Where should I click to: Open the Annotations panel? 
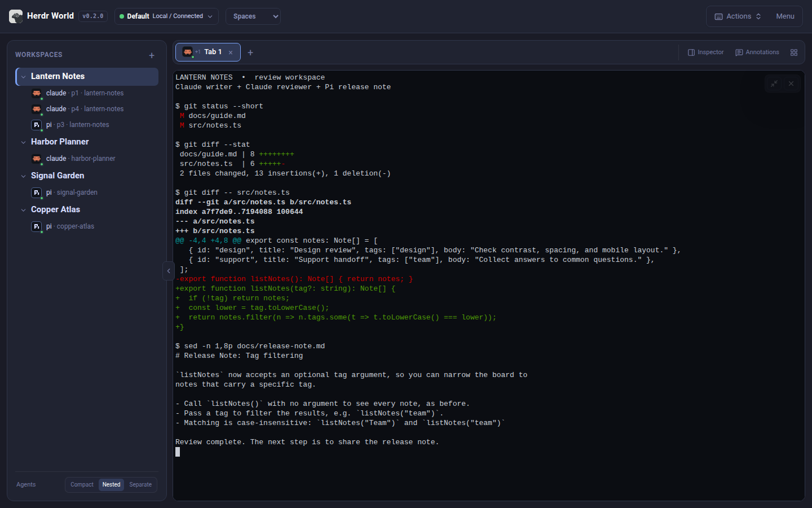pos(757,52)
